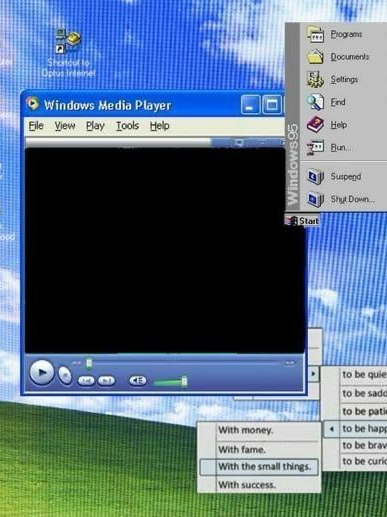The width and height of the screenshot is (387, 517).
Task: Open the Play menu in Media Player
Action: (95, 126)
